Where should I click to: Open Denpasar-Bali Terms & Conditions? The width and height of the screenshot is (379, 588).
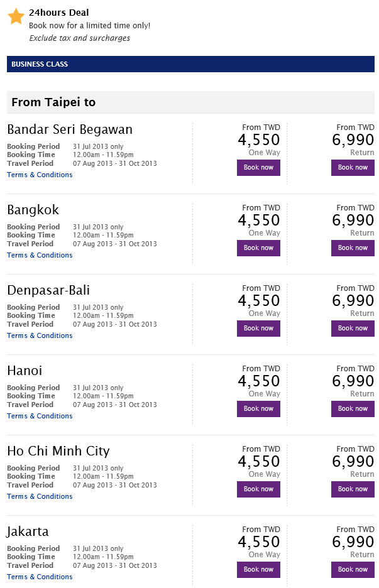pos(40,335)
